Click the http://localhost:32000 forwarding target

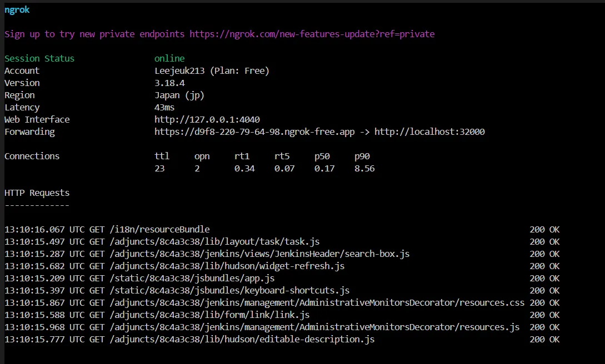coord(429,132)
